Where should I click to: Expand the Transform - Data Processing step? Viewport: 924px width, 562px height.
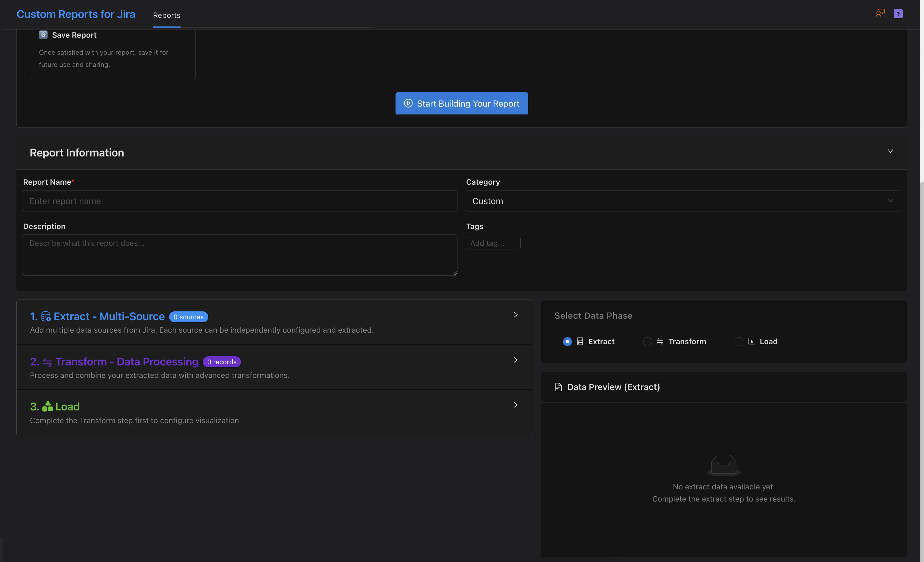(x=516, y=360)
